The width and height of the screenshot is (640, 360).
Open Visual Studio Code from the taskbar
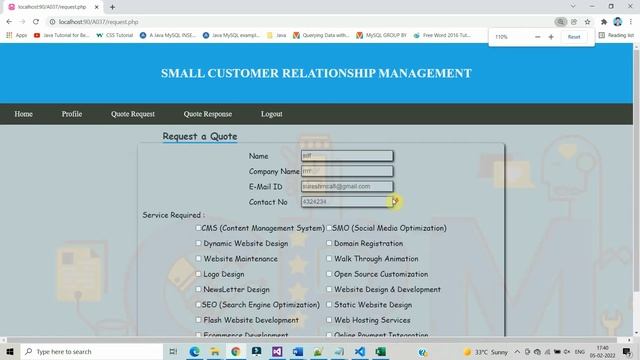coord(360,351)
